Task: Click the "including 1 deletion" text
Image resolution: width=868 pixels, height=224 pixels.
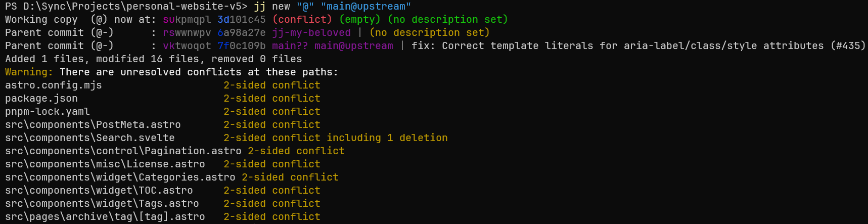Action: 387,138
